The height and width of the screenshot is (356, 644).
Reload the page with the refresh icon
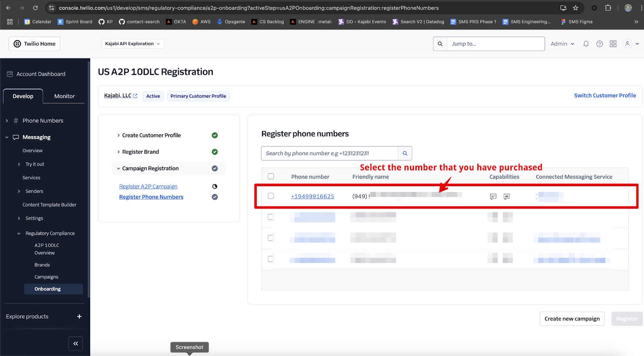pos(35,8)
